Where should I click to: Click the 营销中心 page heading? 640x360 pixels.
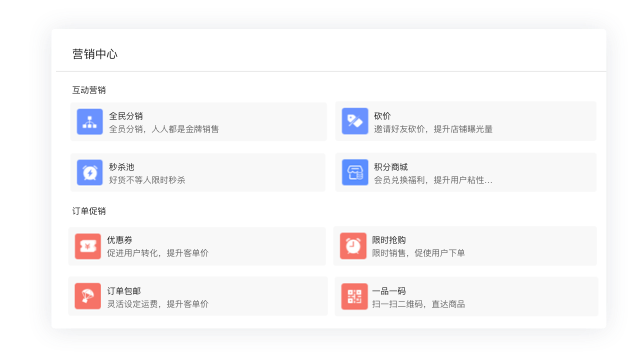pos(95,54)
